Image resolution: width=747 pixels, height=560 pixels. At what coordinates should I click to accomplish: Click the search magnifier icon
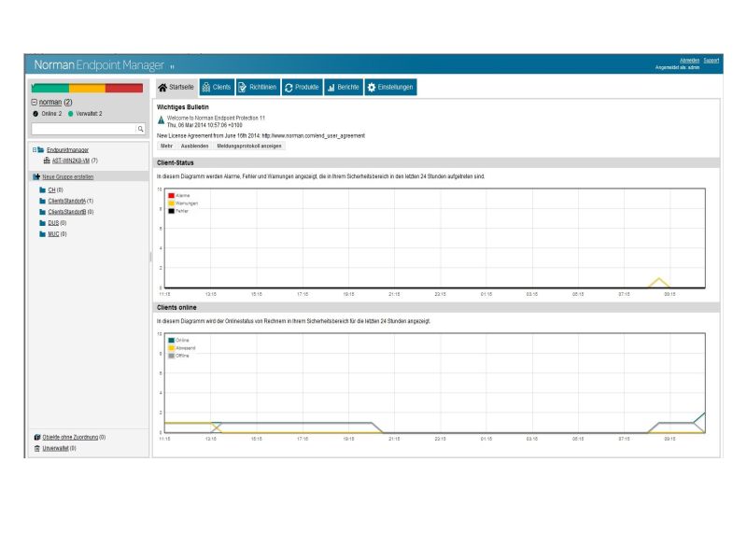141,129
